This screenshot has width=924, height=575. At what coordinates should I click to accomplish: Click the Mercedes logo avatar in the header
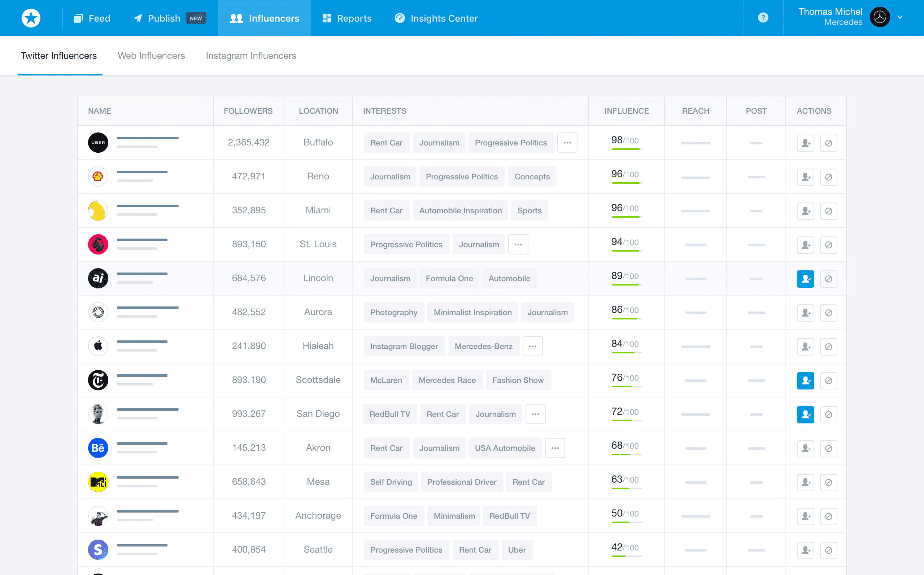coord(880,17)
